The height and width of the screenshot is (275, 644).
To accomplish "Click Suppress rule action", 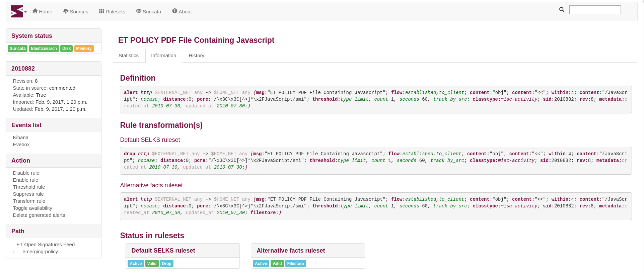I will coord(28,194).
